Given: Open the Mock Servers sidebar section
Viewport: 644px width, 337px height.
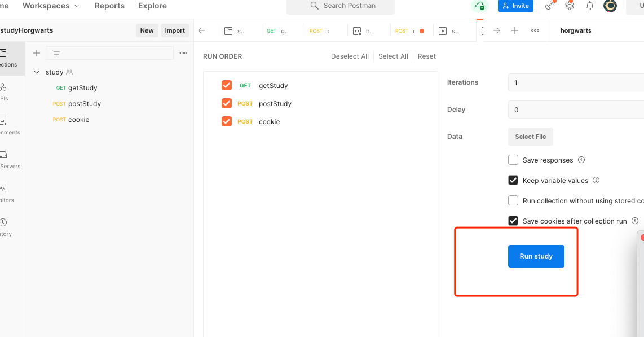Looking at the screenshot, I should pyautogui.click(x=10, y=159).
